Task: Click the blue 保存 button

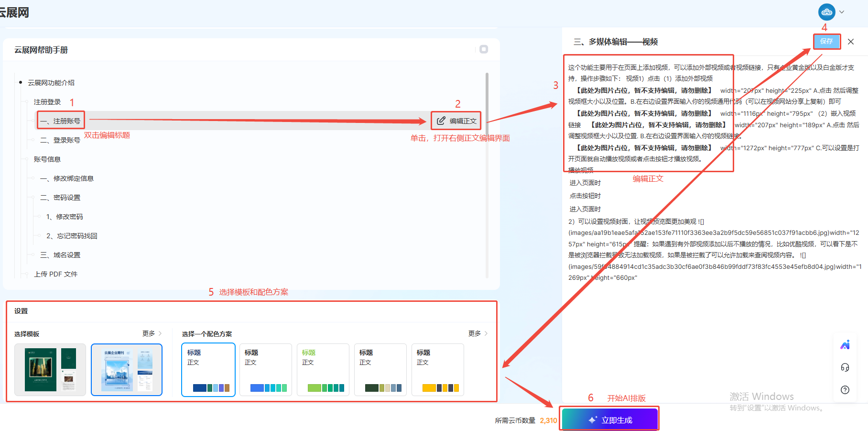Action: tap(826, 42)
